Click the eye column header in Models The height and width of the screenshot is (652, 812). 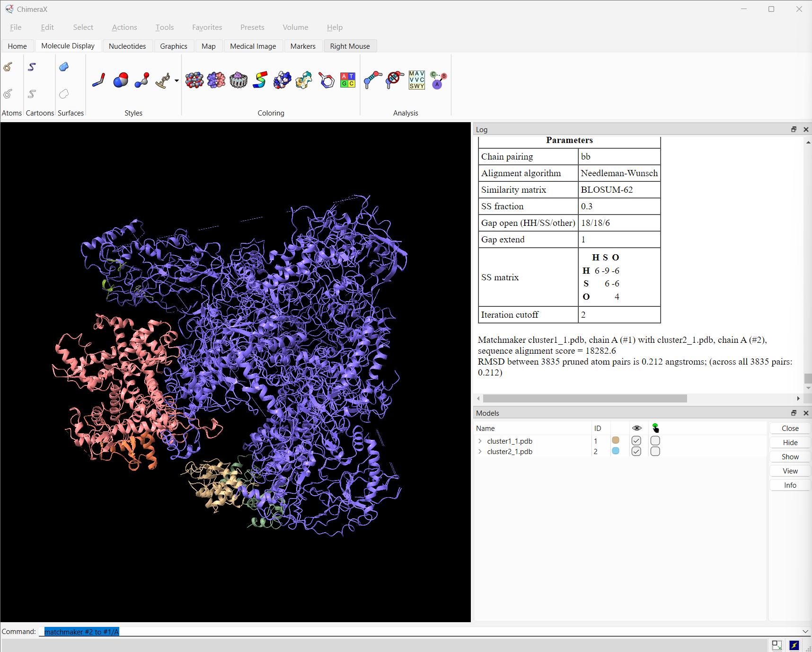[x=637, y=428]
